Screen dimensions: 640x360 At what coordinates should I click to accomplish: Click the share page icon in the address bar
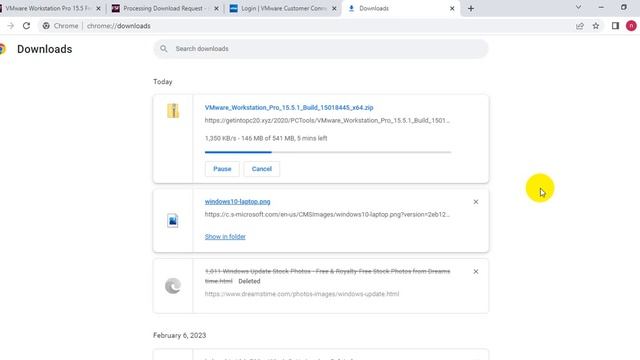580,26
